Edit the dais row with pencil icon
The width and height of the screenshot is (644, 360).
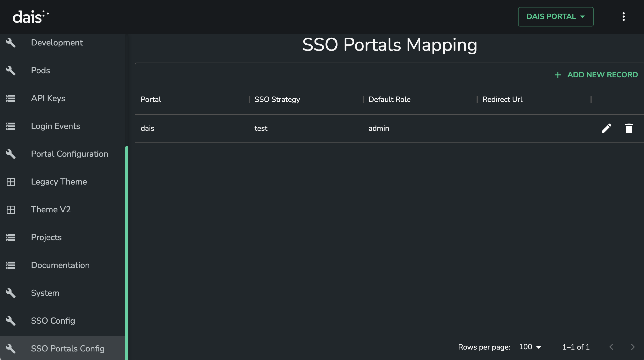pyautogui.click(x=606, y=128)
